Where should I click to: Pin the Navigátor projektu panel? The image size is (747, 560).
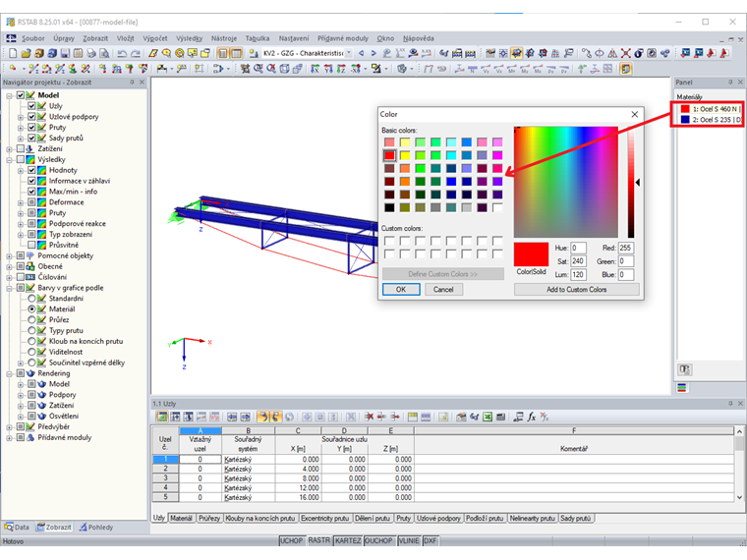click(132, 83)
